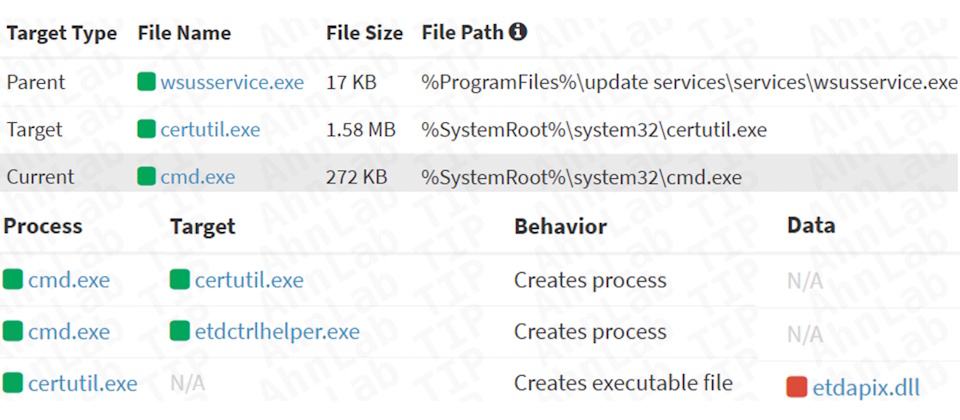
Task: Click the green icon before etdctrlhelper.exe
Action: (x=180, y=331)
